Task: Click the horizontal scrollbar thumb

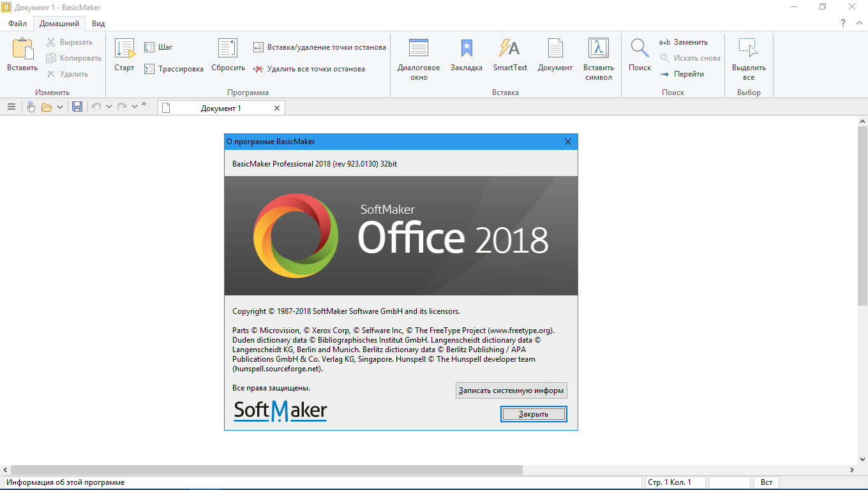Action: pos(266,470)
